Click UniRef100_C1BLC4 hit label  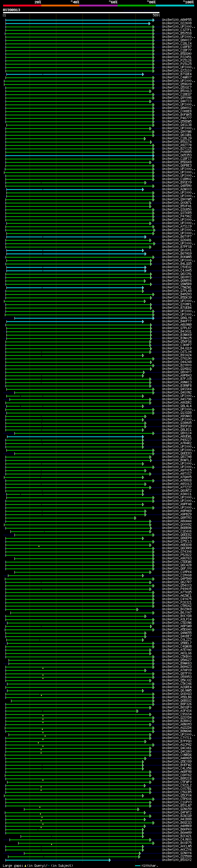point(177,43)
